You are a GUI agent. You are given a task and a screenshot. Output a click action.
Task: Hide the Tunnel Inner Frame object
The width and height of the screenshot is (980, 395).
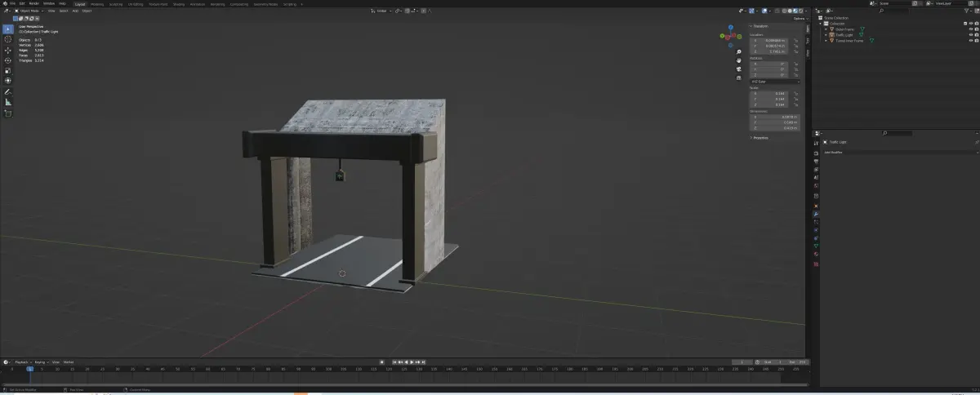click(971, 41)
